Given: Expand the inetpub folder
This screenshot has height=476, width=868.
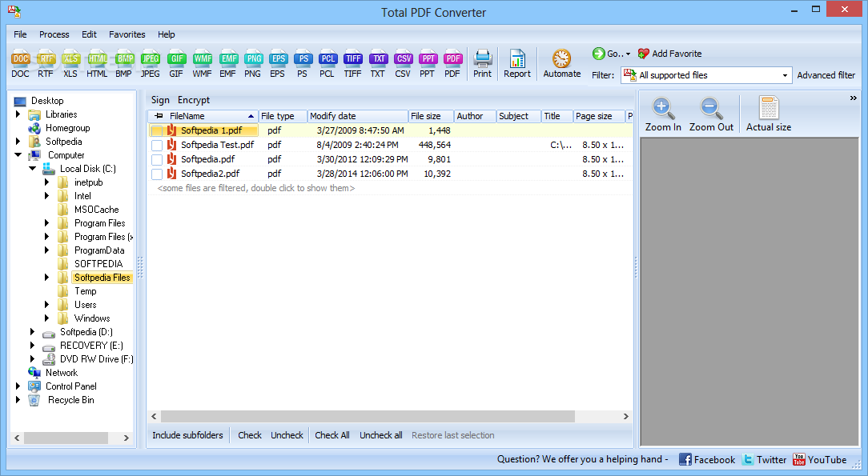Looking at the screenshot, I should point(46,182).
